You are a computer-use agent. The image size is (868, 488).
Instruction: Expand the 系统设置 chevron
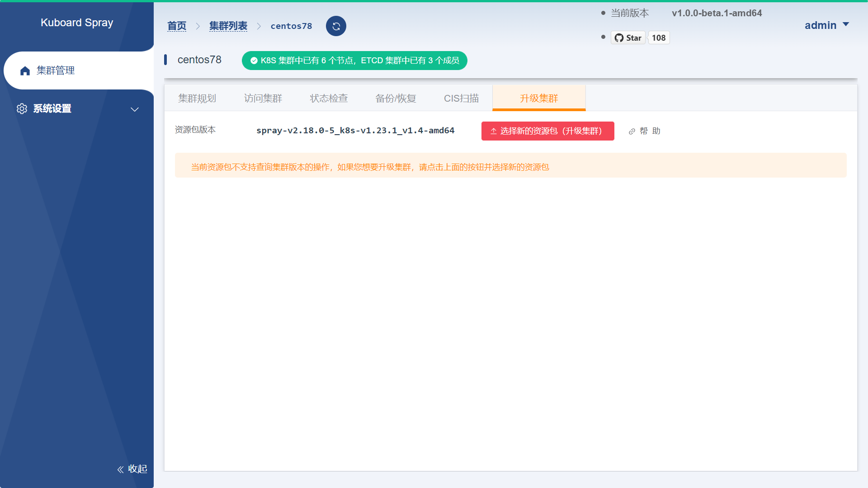coord(135,109)
